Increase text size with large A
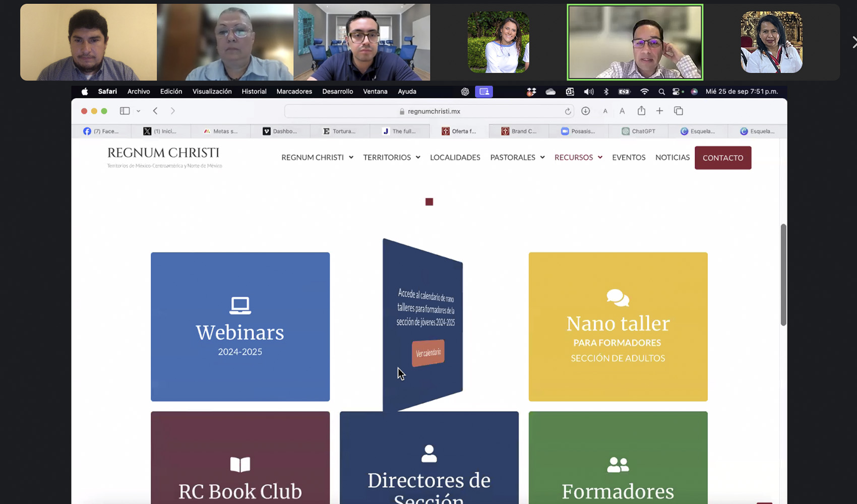The width and height of the screenshot is (857, 504). click(x=622, y=111)
